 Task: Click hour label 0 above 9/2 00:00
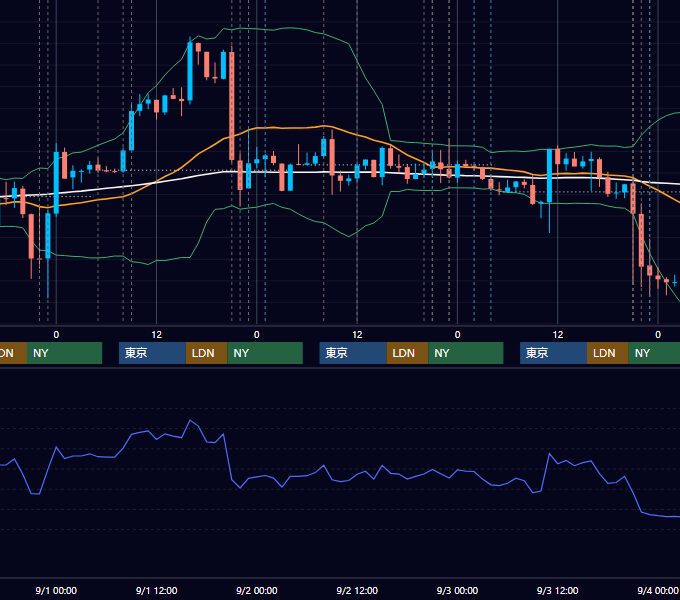(257, 335)
